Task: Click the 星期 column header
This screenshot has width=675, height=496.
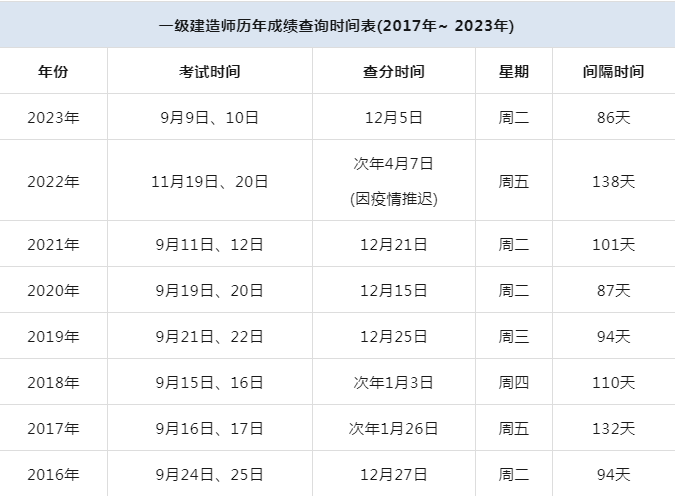Action: [514, 72]
